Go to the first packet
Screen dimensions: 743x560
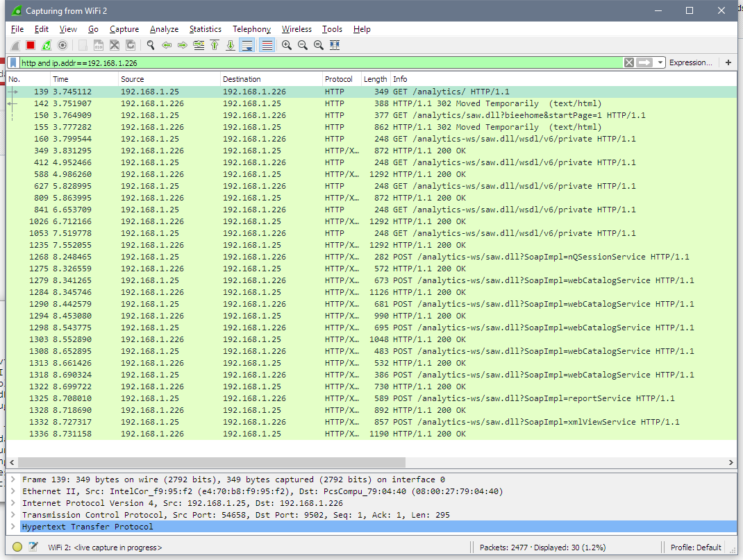[215, 45]
